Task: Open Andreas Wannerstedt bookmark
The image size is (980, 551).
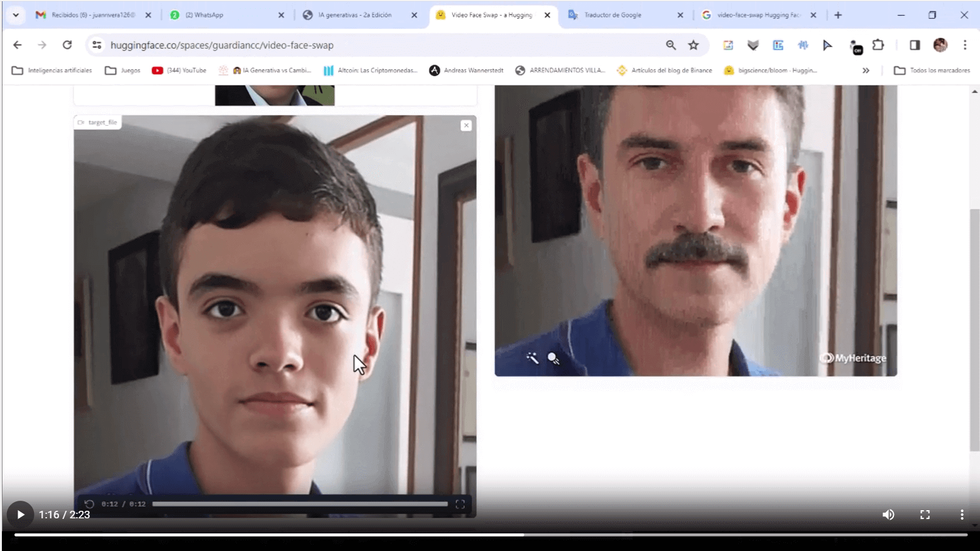Action: pos(466,70)
